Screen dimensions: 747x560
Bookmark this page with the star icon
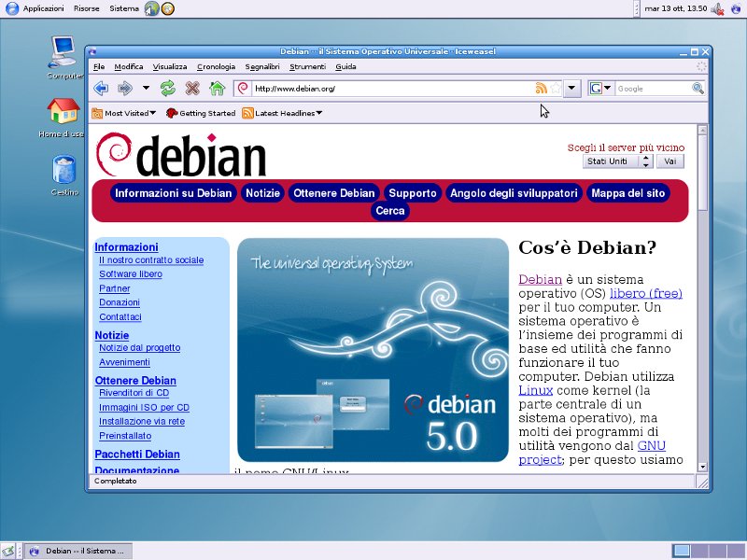pos(556,88)
